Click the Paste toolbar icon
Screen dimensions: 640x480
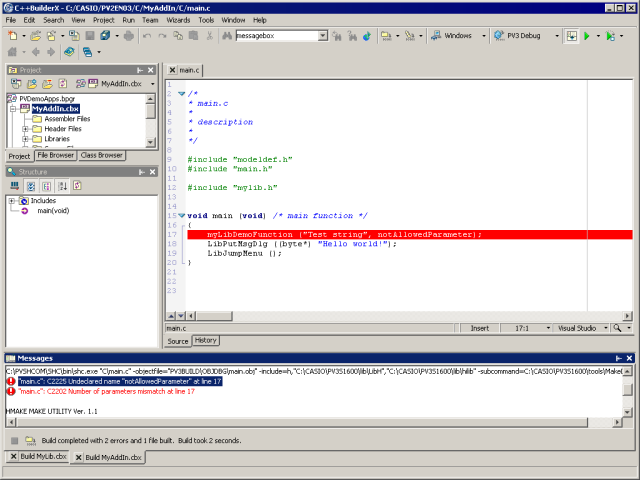click(193, 36)
